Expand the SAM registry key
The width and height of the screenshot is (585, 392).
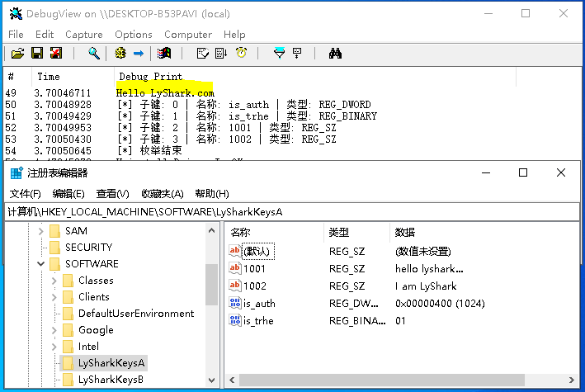pyautogui.click(x=41, y=231)
